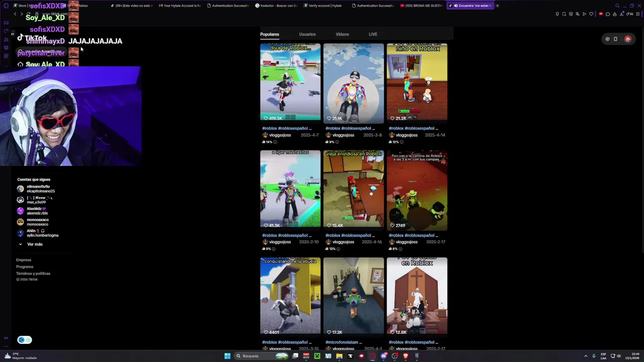Open a new browser tab with plus

(x=497, y=6)
